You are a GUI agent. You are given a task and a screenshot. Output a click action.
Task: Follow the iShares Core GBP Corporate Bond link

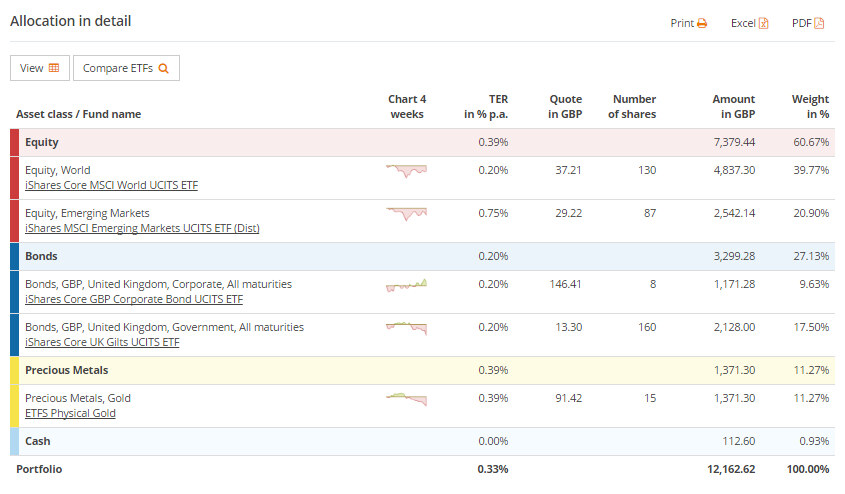coord(134,299)
